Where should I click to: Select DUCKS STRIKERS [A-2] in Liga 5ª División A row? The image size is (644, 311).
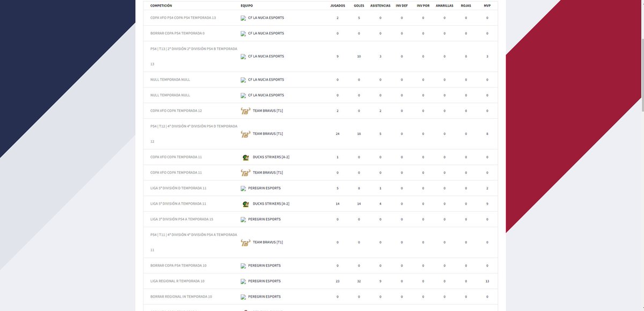(271, 204)
